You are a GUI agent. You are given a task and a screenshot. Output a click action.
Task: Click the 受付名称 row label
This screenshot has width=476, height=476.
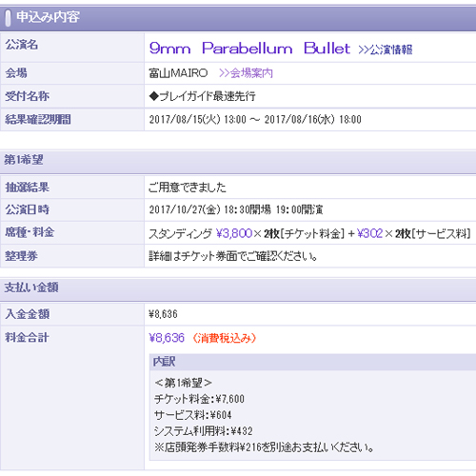tap(27, 96)
